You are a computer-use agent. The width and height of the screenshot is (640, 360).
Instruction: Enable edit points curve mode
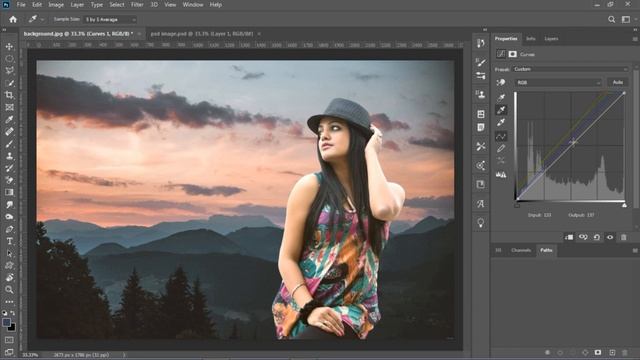501,136
